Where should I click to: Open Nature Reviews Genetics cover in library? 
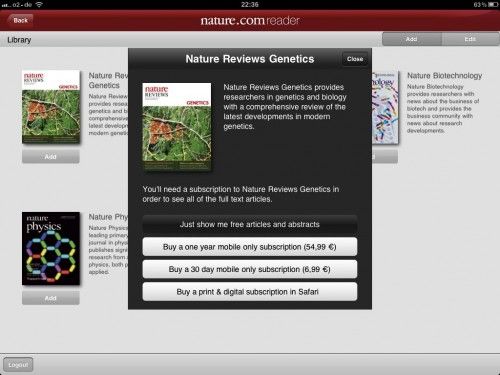[51, 107]
